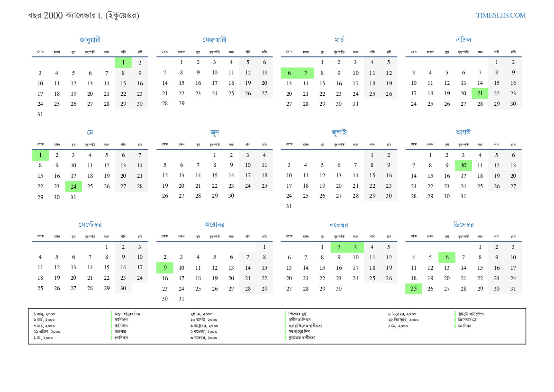The width and height of the screenshot is (554, 392).
Task: Click the ডিসেম্বর month heading
Action: (463, 225)
